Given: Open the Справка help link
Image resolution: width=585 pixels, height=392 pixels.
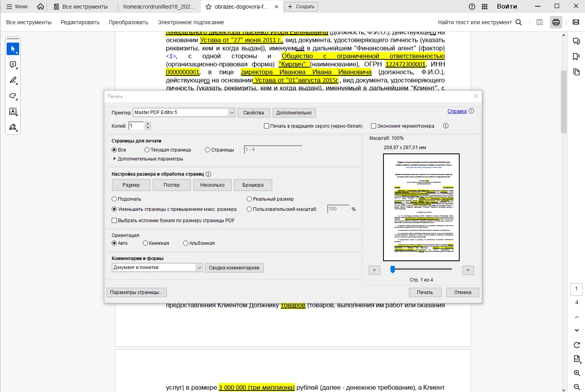Looking at the screenshot, I should click(457, 111).
